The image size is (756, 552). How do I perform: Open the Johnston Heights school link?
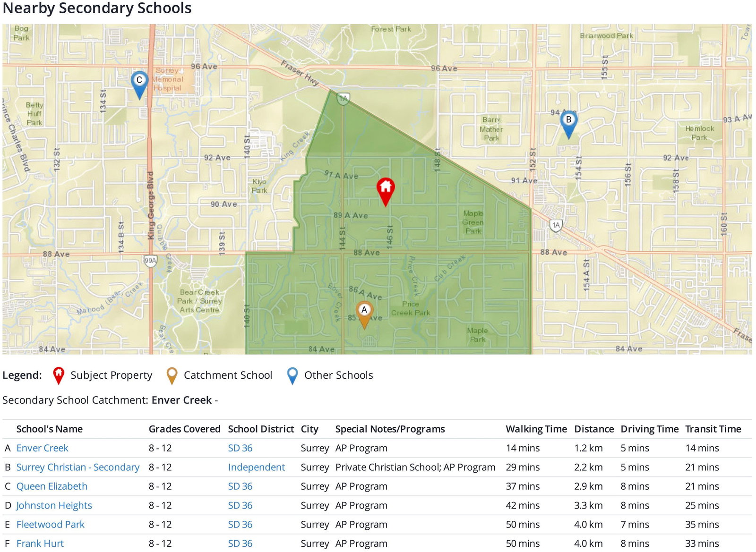click(x=54, y=506)
